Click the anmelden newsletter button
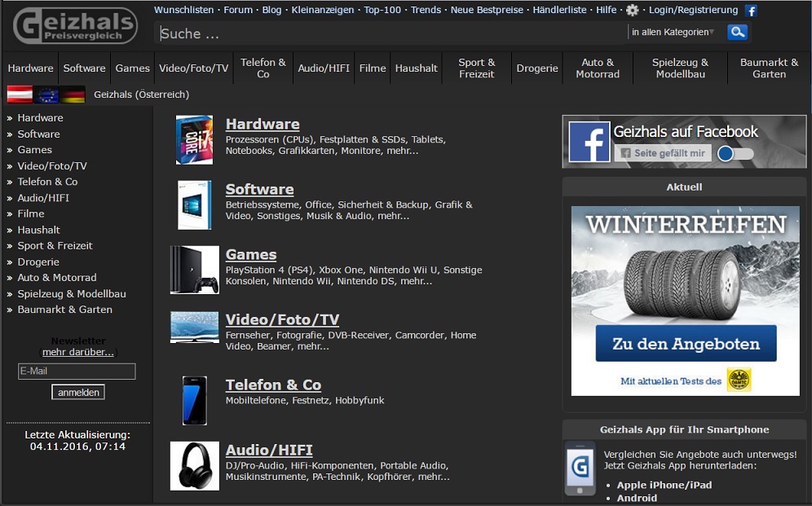The width and height of the screenshot is (812, 506). point(78,393)
